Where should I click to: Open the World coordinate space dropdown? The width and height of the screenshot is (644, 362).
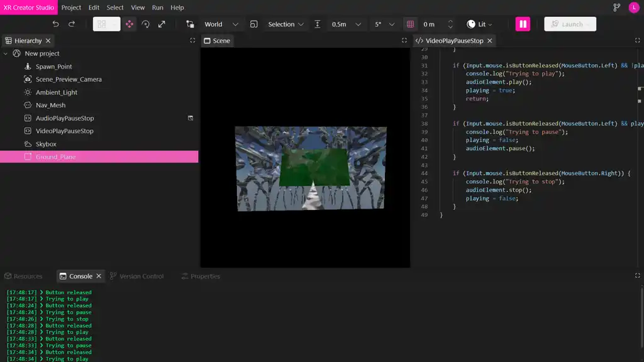221,25
